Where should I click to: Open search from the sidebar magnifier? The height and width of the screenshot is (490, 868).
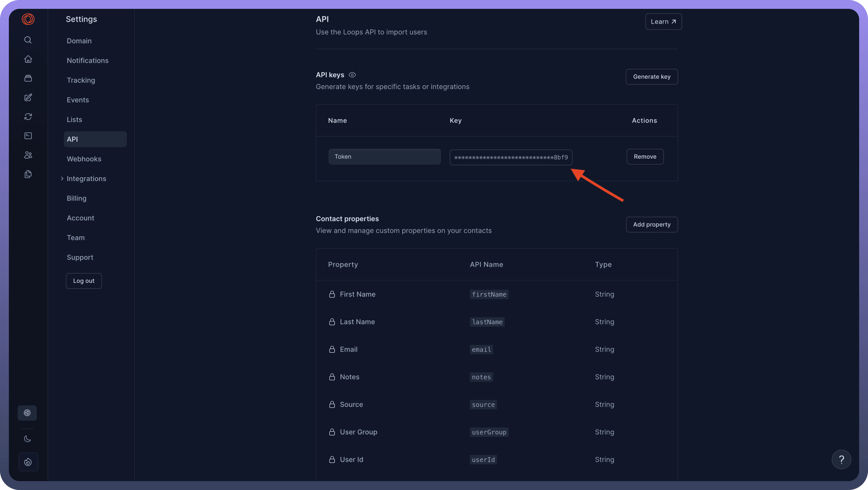28,40
